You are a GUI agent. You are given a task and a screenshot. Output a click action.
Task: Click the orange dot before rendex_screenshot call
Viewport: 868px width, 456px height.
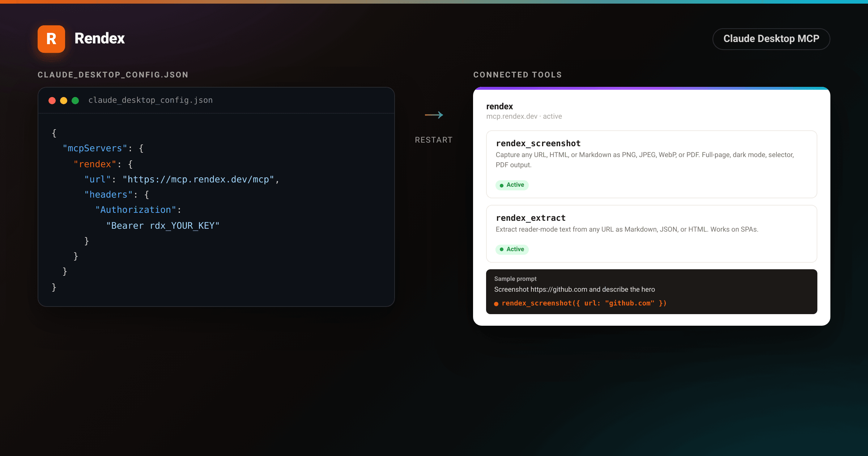tap(496, 304)
